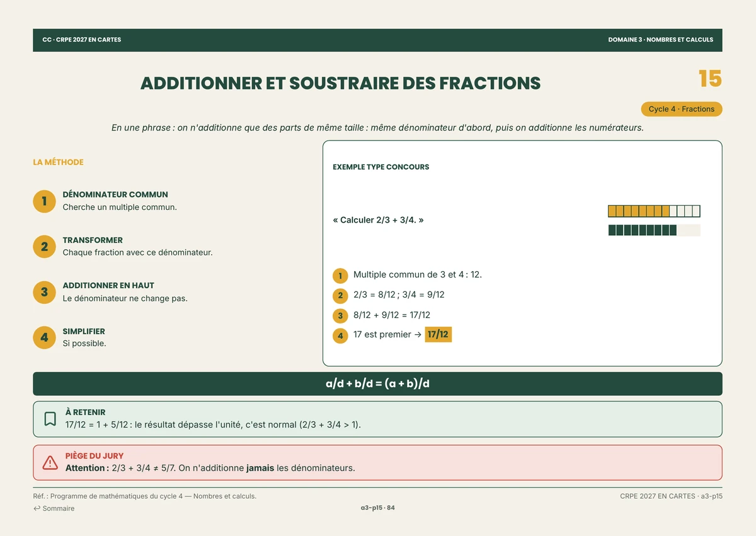Click the PIÈGE DU JURY label
This screenshot has width=756, height=536.
(94, 456)
